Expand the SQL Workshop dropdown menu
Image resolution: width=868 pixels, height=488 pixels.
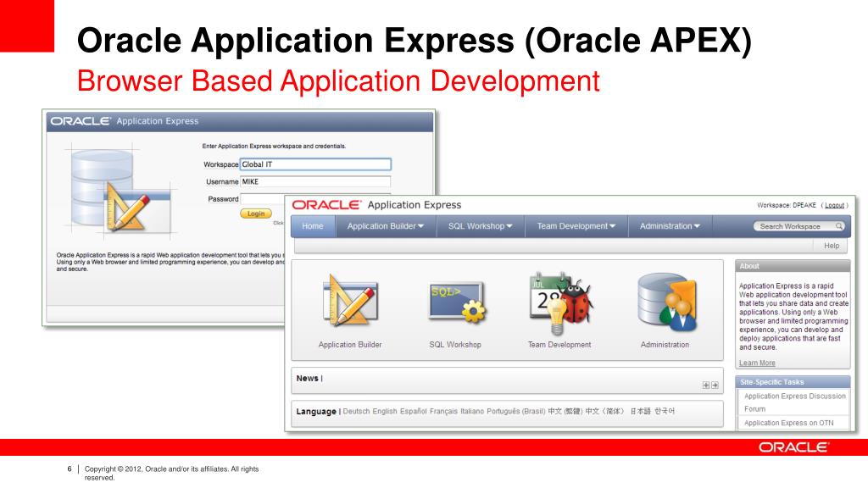[x=481, y=226]
